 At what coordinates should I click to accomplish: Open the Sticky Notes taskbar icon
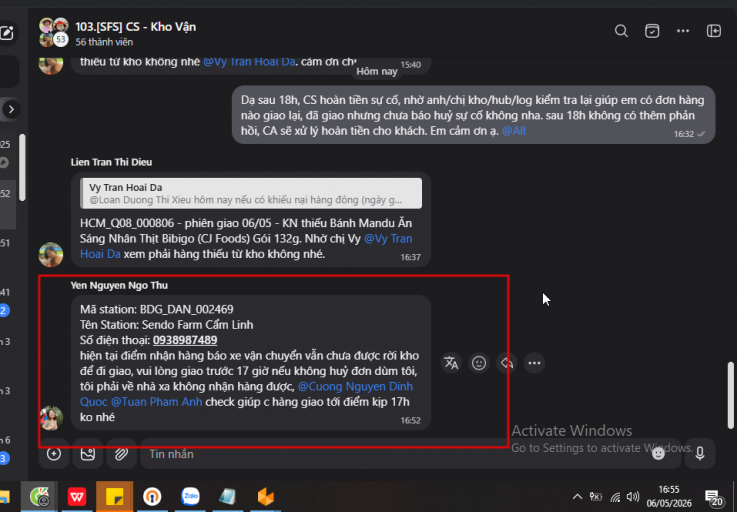tap(114, 496)
